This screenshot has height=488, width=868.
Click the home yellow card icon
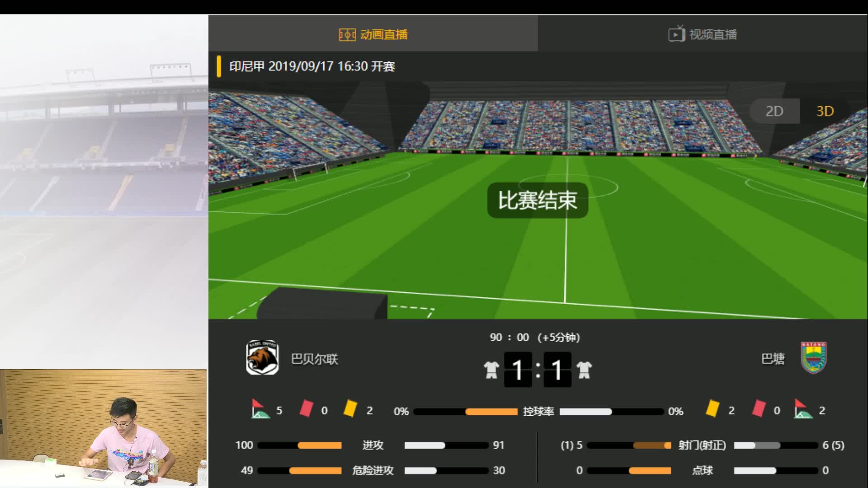click(350, 408)
